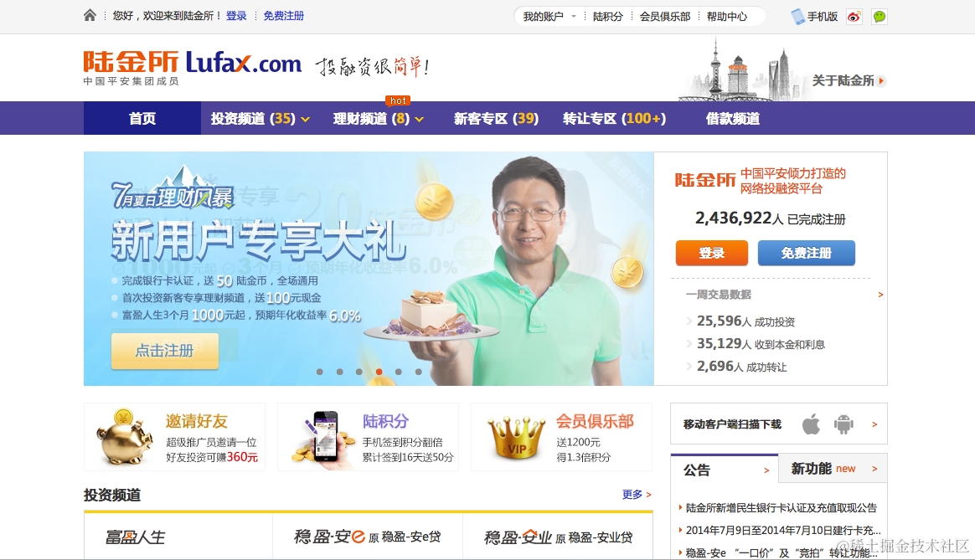Select the last carousel indicator dot
This screenshot has width=975, height=560.
click(419, 372)
